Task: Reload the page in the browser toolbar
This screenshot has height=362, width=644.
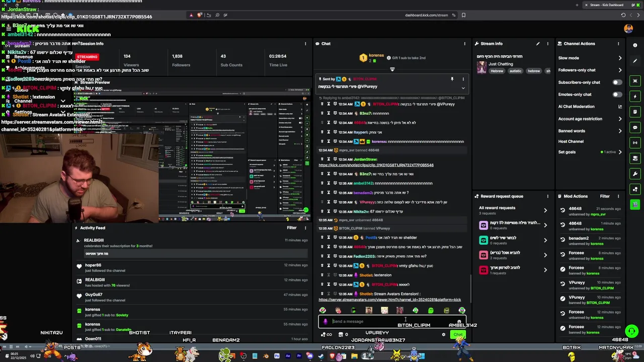Action: click(x=623, y=15)
